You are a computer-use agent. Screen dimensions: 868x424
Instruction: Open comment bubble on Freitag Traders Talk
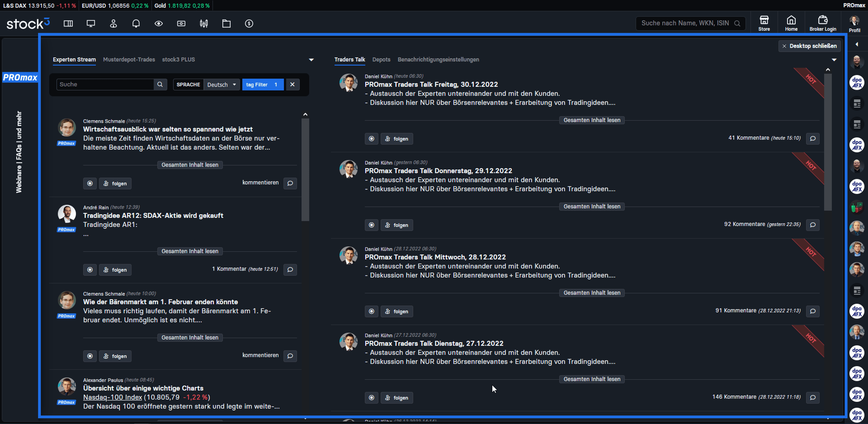[812, 138]
